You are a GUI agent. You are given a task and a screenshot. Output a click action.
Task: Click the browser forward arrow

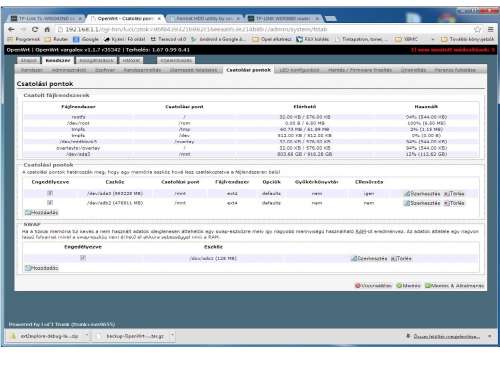pyautogui.click(x=23, y=29)
